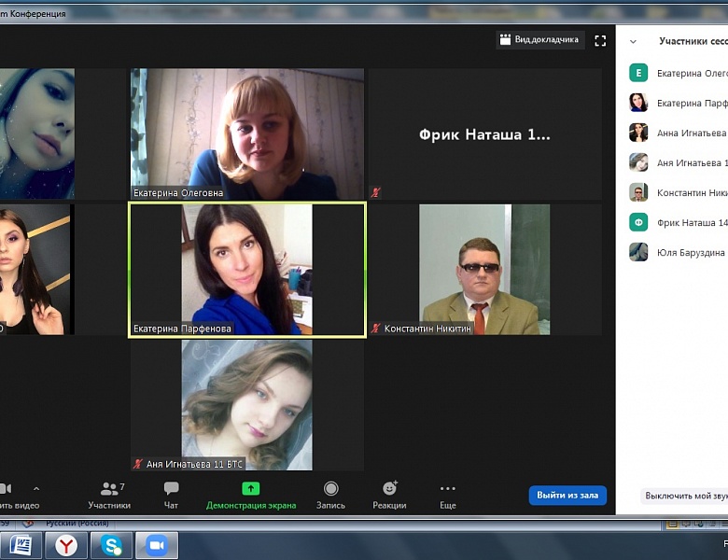The image size is (728, 560).
Task: Expand the video options arrow
Action: tap(36, 488)
